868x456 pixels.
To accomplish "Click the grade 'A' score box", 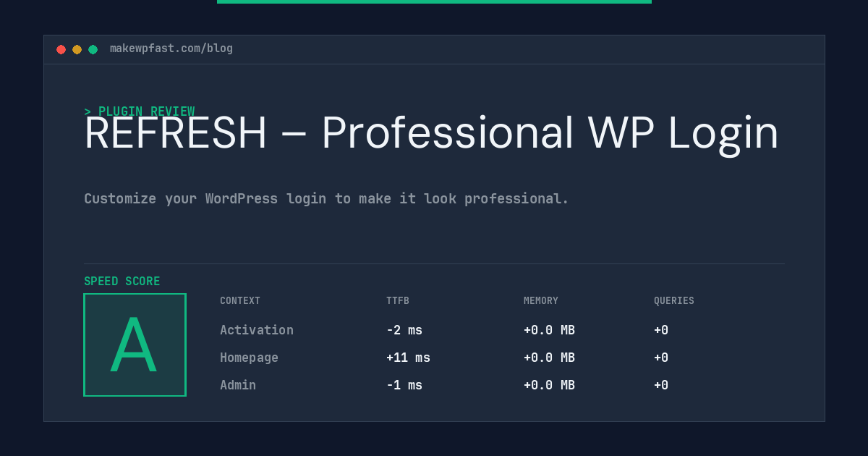I will pos(135,345).
